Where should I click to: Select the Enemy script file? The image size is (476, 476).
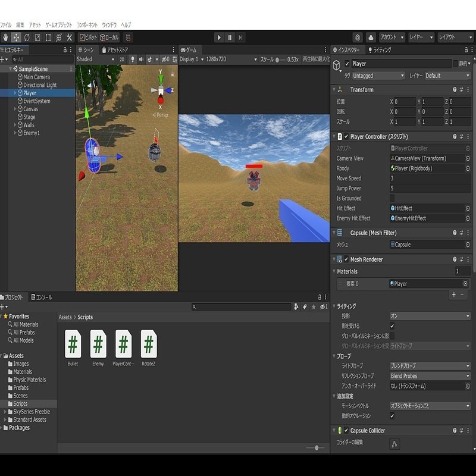click(98, 347)
